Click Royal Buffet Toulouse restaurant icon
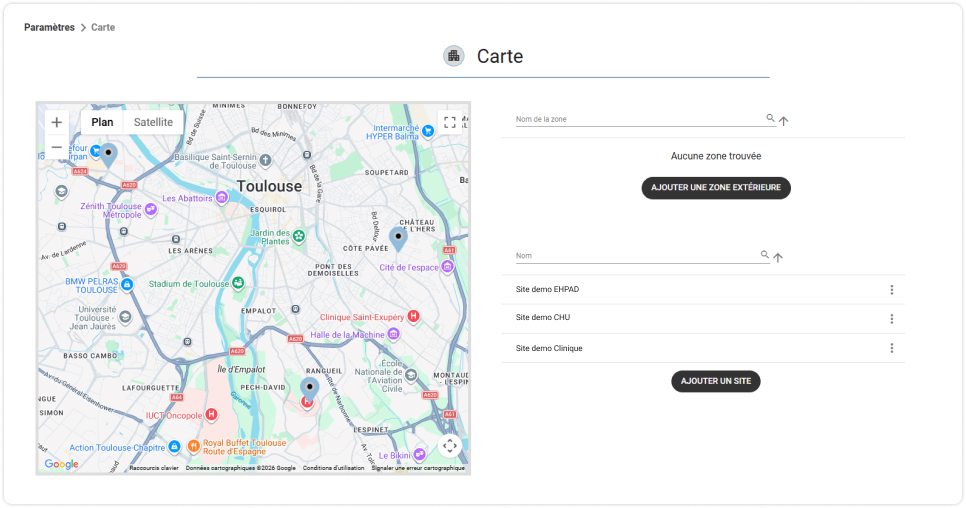966x508 pixels. click(x=193, y=445)
